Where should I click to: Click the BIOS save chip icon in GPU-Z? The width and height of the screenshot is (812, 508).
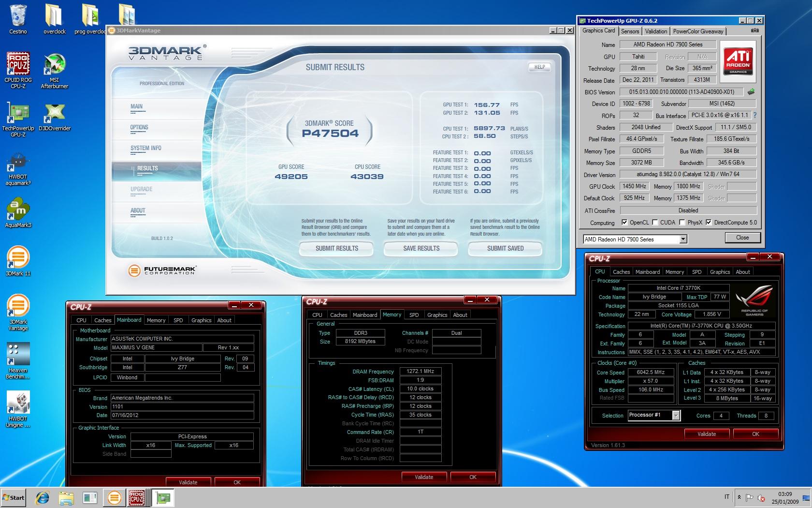(x=751, y=91)
